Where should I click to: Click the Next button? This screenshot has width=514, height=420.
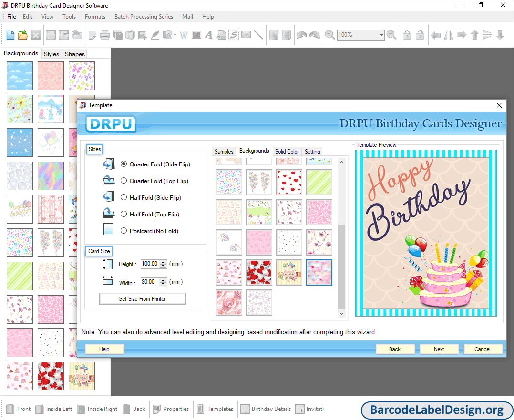439,349
